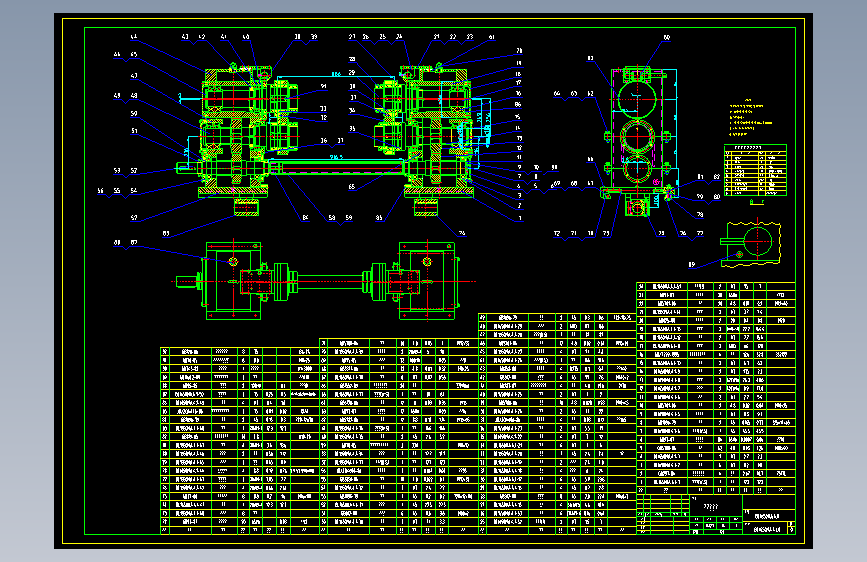The width and height of the screenshot is (867, 562).
Task: Click balloon number 35 beside the right lower coupling
Action: pos(352,128)
